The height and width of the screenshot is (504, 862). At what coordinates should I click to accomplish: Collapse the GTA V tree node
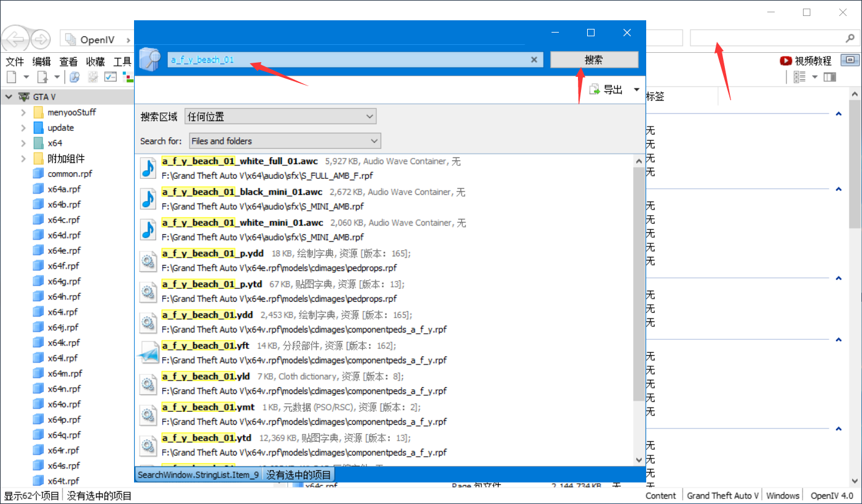coord(9,97)
